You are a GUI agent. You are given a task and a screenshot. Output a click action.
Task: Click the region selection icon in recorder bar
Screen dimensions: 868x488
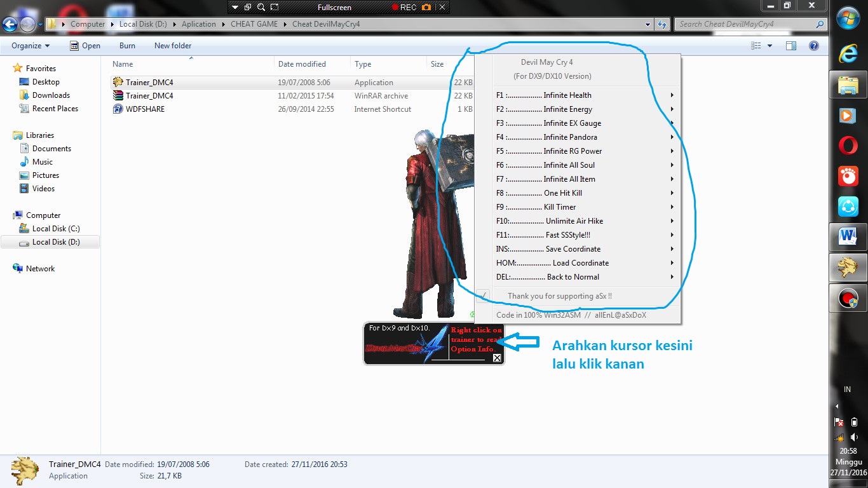pos(275,7)
